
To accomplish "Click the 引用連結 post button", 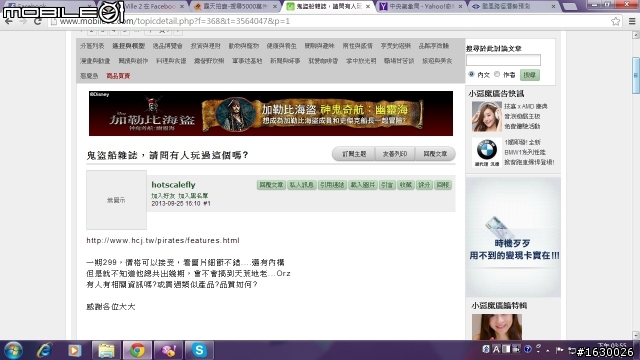I will pos(332,185).
